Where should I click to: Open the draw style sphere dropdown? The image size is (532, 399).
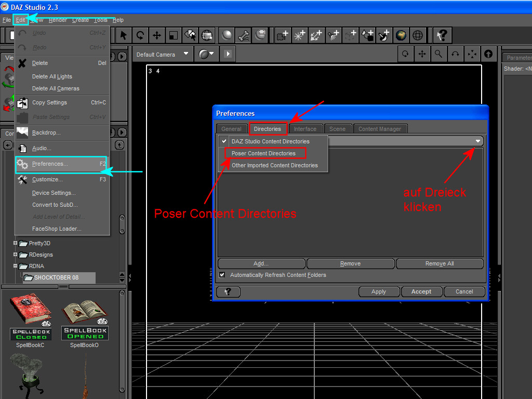[x=206, y=54]
